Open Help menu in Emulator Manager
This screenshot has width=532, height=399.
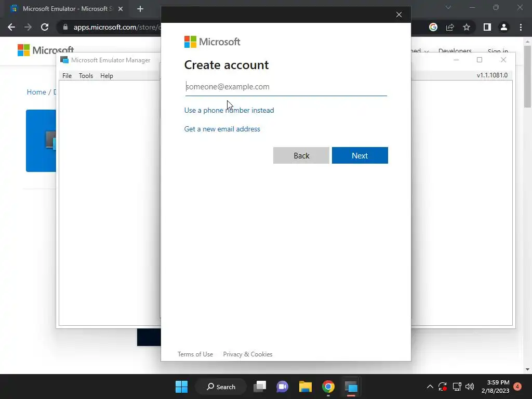[107, 76]
